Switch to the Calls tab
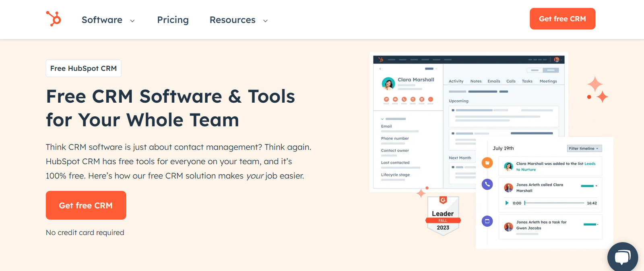Viewport: 644px width, 271px height. 511,81
